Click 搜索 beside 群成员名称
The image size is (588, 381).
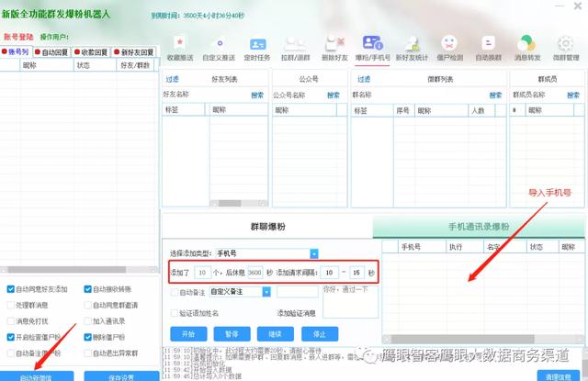click(573, 95)
